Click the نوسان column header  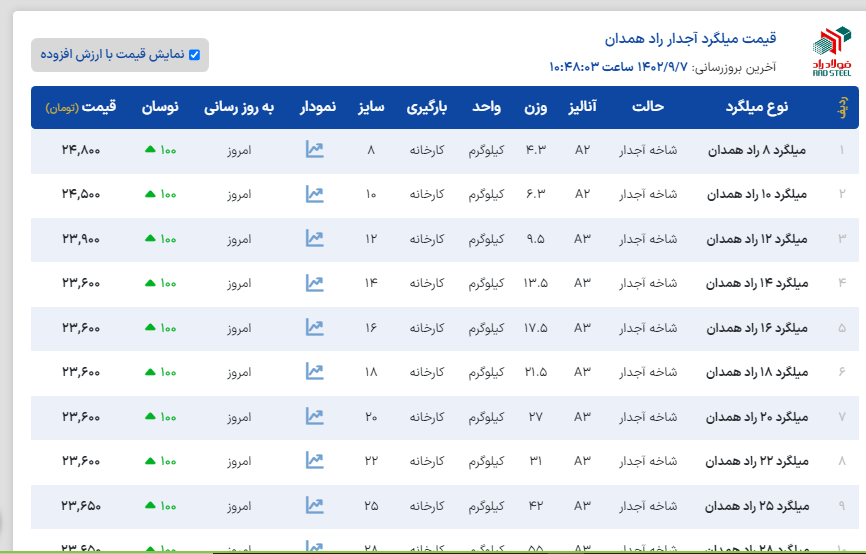(160, 106)
